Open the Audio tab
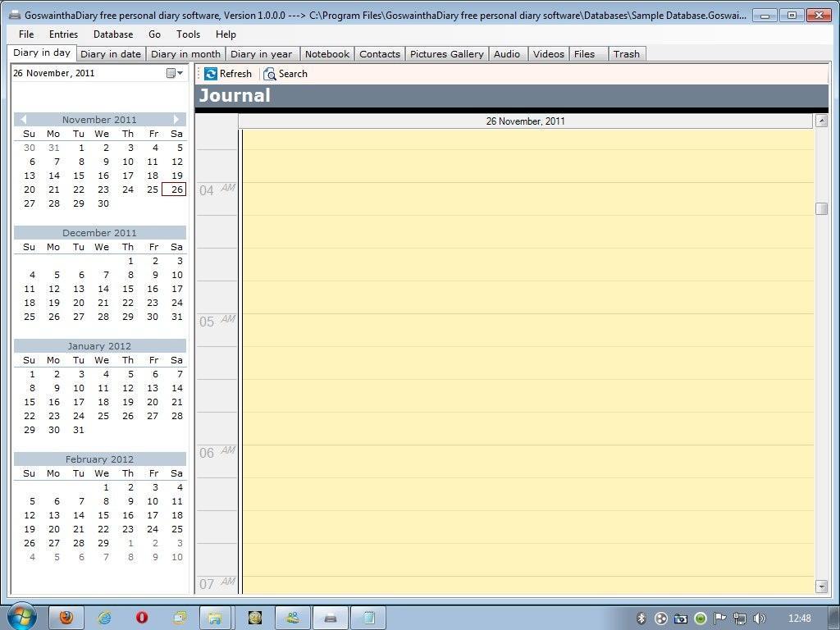Image resolution: width=840 pixels, height=630 pixels. [507, 54]
